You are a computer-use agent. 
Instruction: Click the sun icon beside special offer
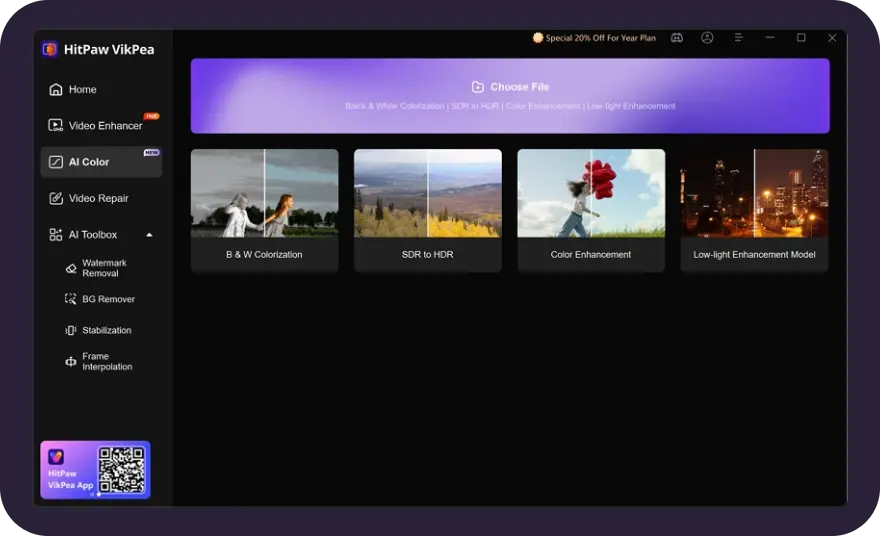click(x=538, y=38)
